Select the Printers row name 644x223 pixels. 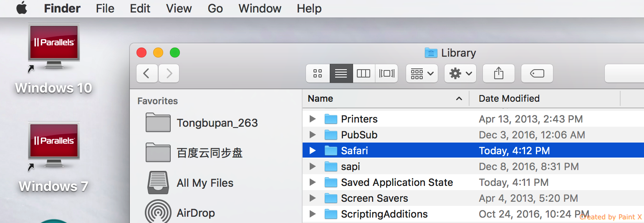tap(359, 119)
